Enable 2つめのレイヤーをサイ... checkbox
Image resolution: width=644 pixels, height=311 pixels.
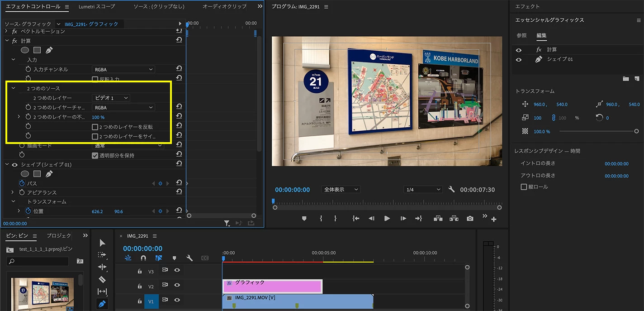coord(95,136)
